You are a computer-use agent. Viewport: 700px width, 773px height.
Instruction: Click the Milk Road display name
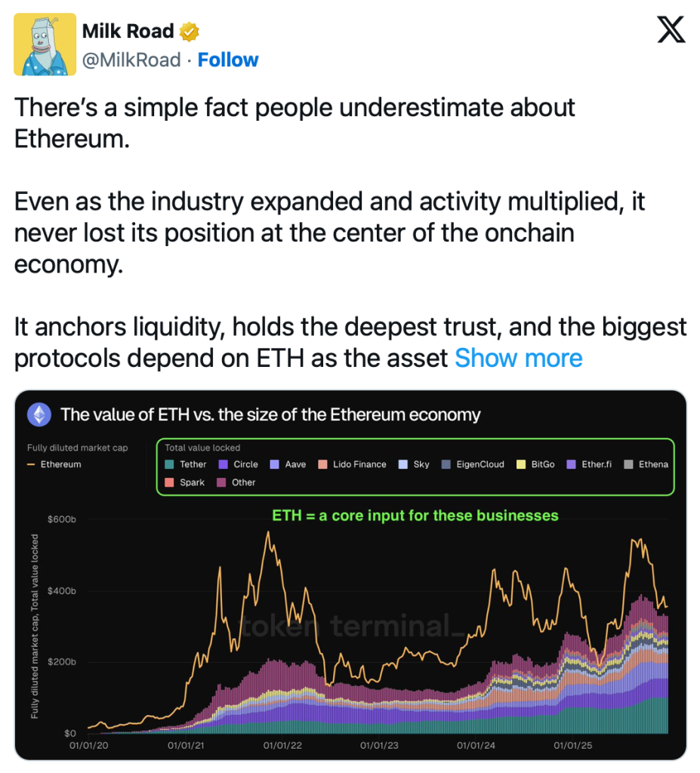(x=127, y=32)
